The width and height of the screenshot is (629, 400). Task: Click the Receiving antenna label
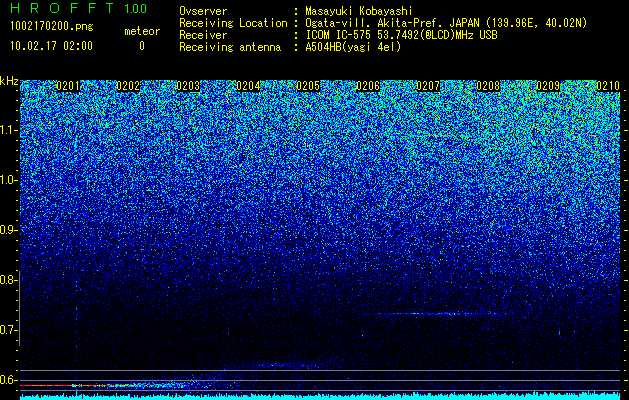point(230,47)
